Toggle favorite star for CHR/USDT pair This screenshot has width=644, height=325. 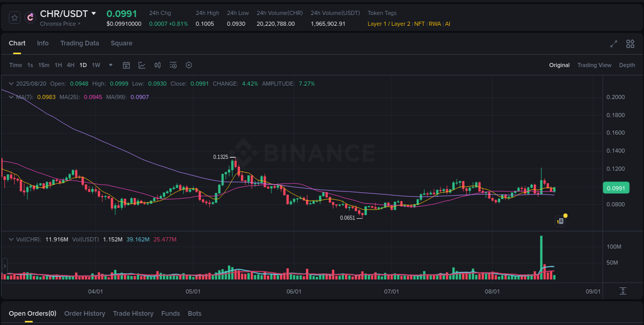(14, 17)
